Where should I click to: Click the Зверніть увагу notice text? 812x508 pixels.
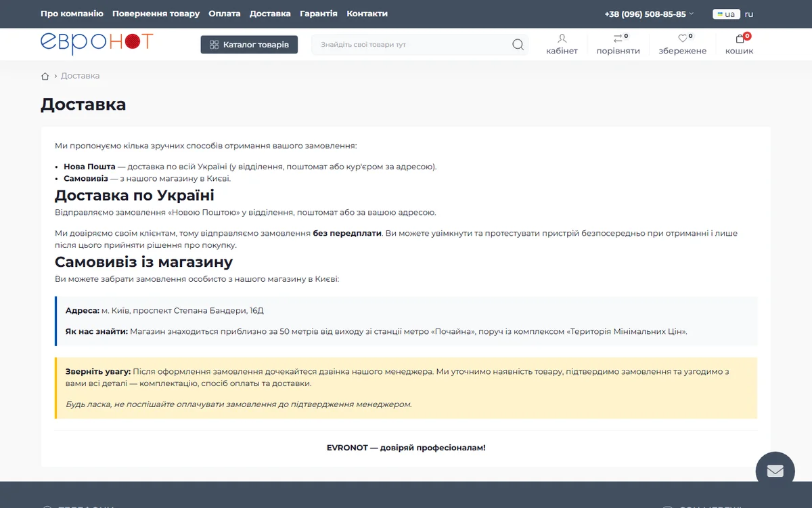click(397, 377)
